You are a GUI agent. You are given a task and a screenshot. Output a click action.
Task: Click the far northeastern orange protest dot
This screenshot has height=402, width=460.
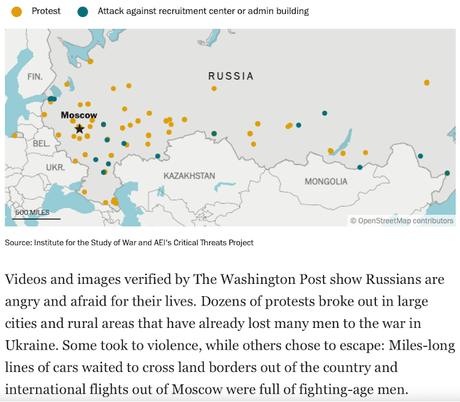pos(427,83)
